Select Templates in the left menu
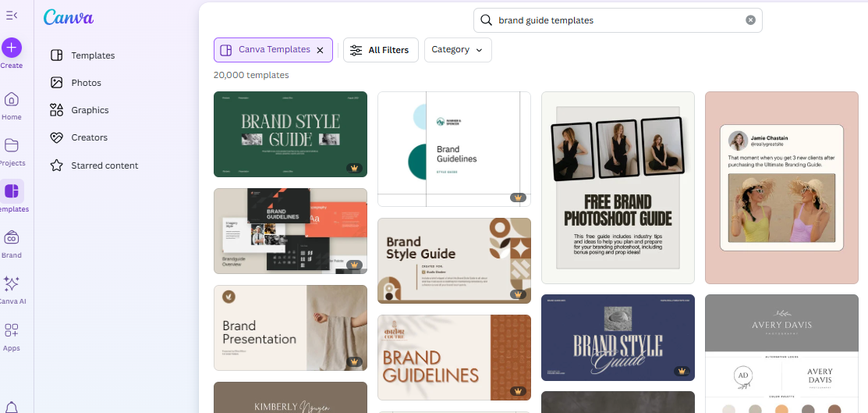868x413 pixels. point(92,55)
